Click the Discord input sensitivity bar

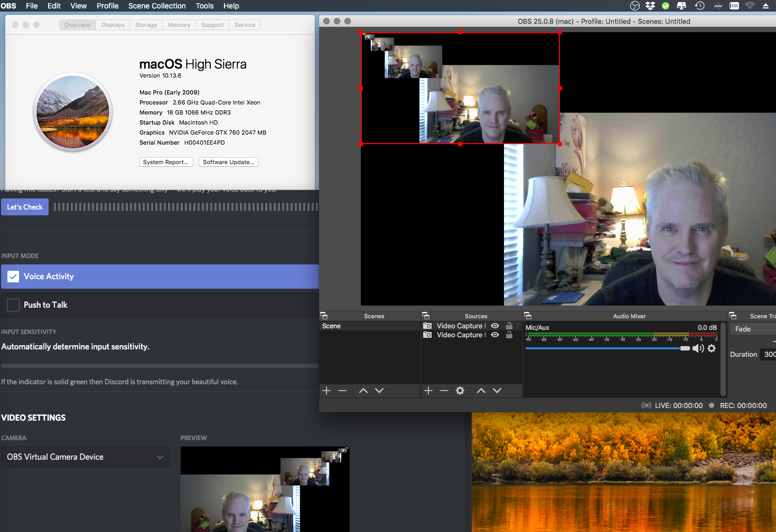(160, 366)
